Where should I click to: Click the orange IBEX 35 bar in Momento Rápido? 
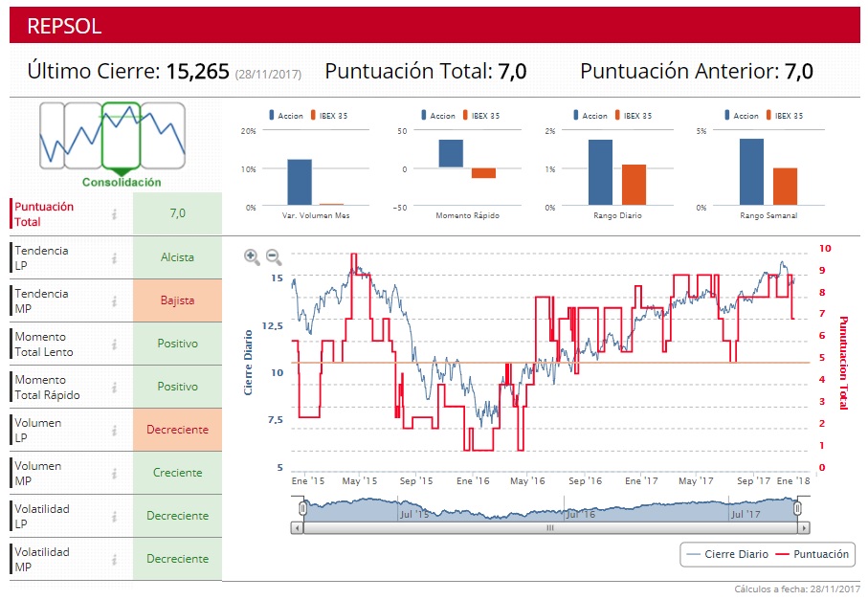[483, 172]
